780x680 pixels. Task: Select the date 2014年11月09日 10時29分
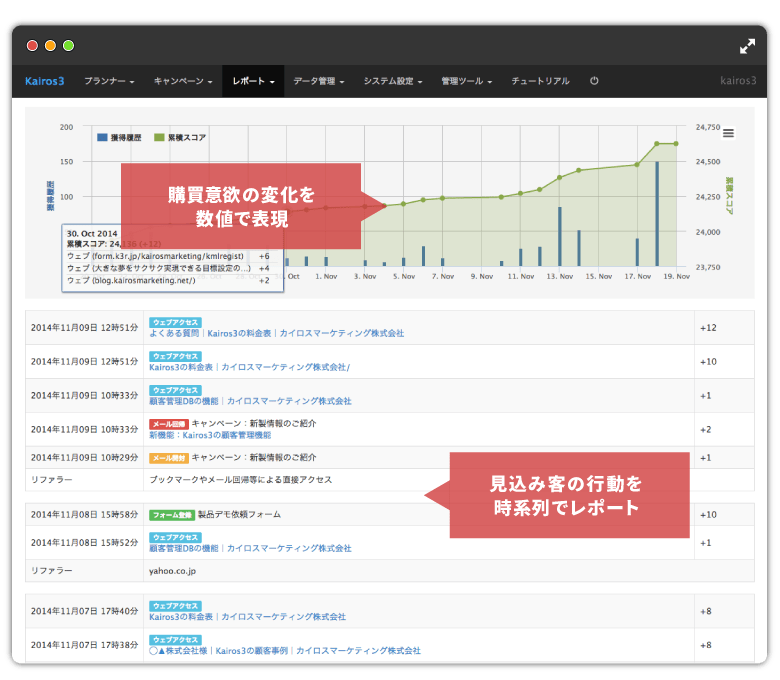pyautogui.click(x=85, y=458)
